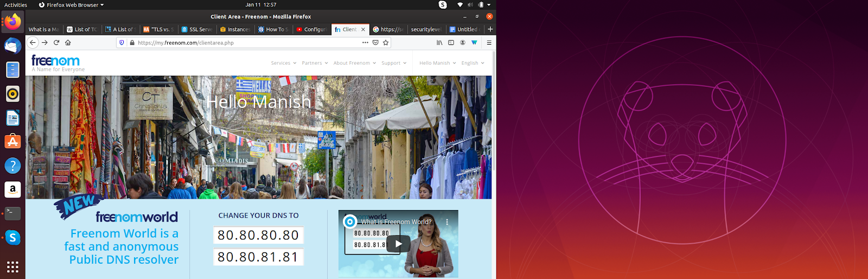Switch to the Configuri YouTube tab
This screenshot has width=868, height=279.
311,29
